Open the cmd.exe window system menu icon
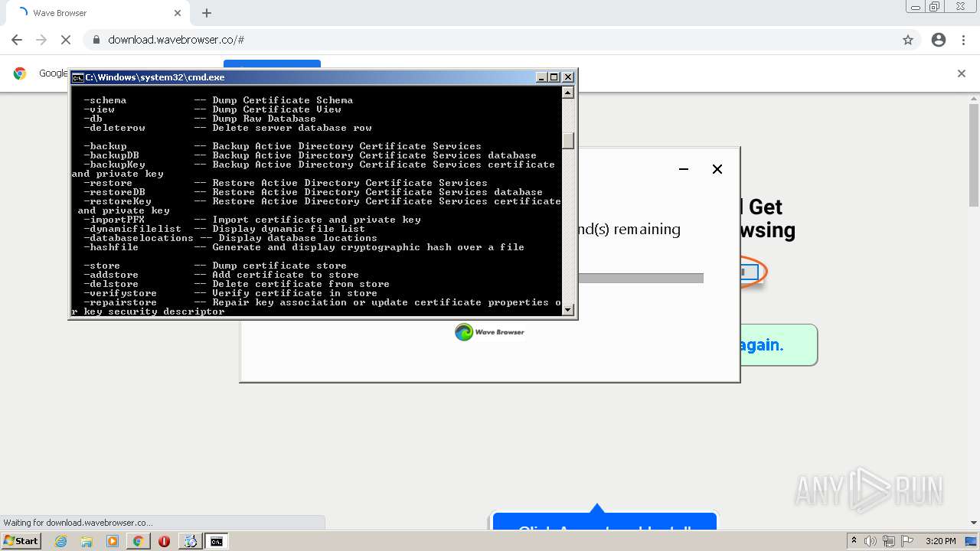This screenshot has height=551, width=980. (77, 77)
